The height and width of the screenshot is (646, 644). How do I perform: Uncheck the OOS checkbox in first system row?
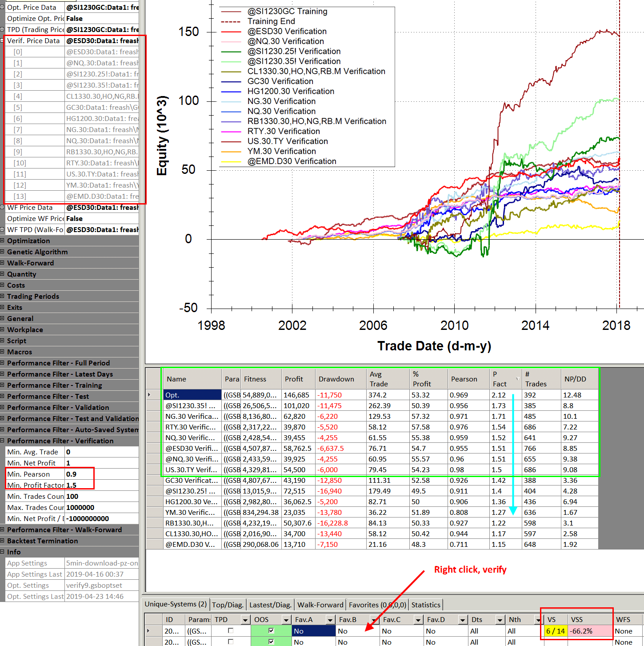tap(271, 630)
